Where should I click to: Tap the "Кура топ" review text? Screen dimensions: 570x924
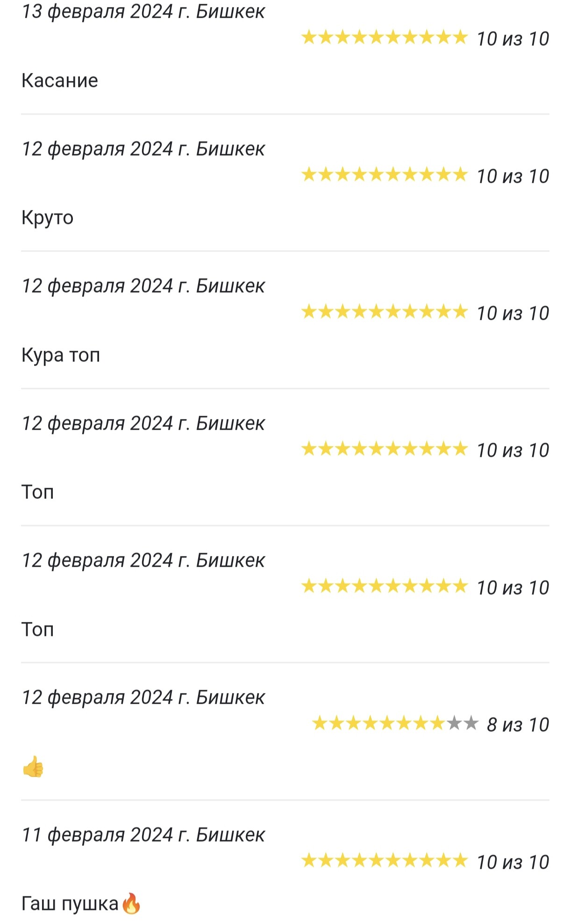click(61, 355)
